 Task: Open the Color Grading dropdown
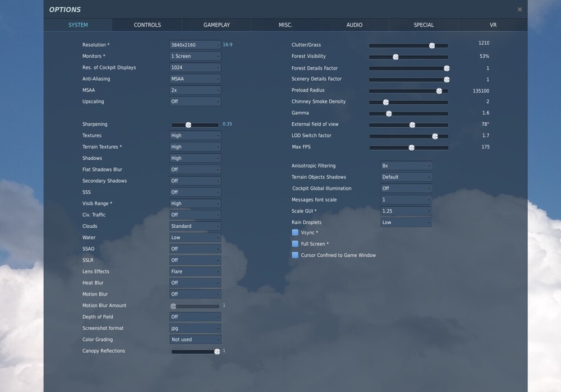click(195, 339)
